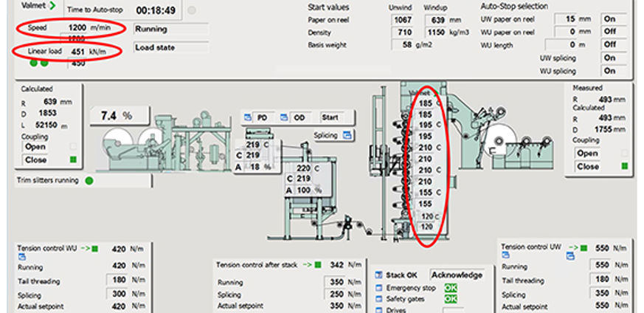Screen dimensions: 644x313
Task: Click the PD button
Action: tap(265, 117)
